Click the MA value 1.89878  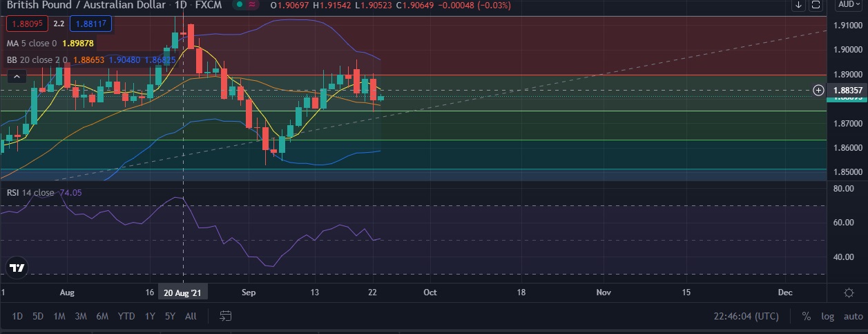77,44
